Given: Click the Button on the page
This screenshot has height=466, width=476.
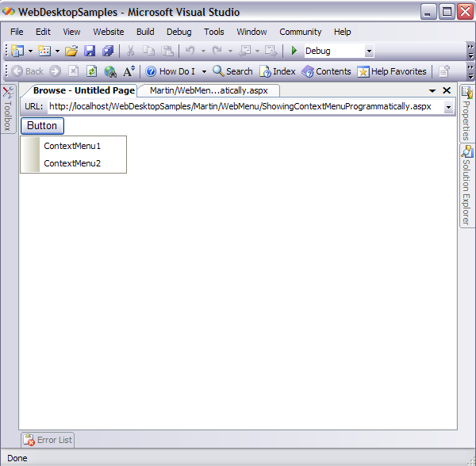Looking at the screenshot, I should [x=42, y=125].
